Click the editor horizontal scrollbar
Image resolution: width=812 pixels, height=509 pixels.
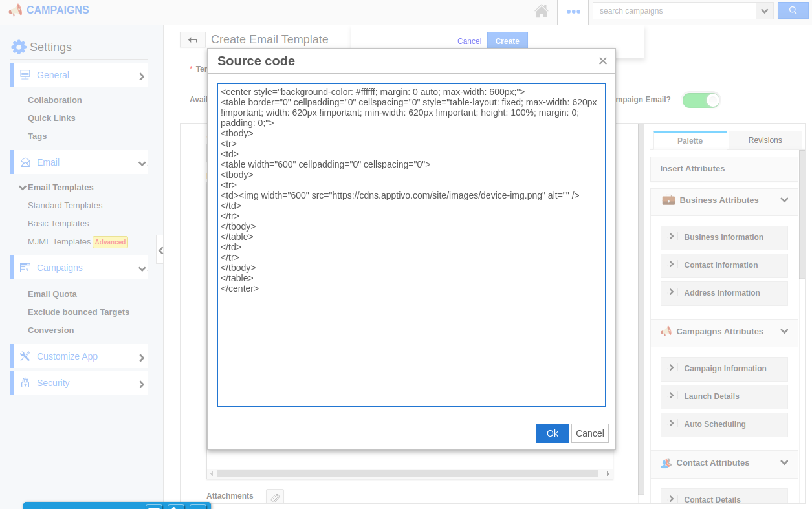click(x=408, y=474)
